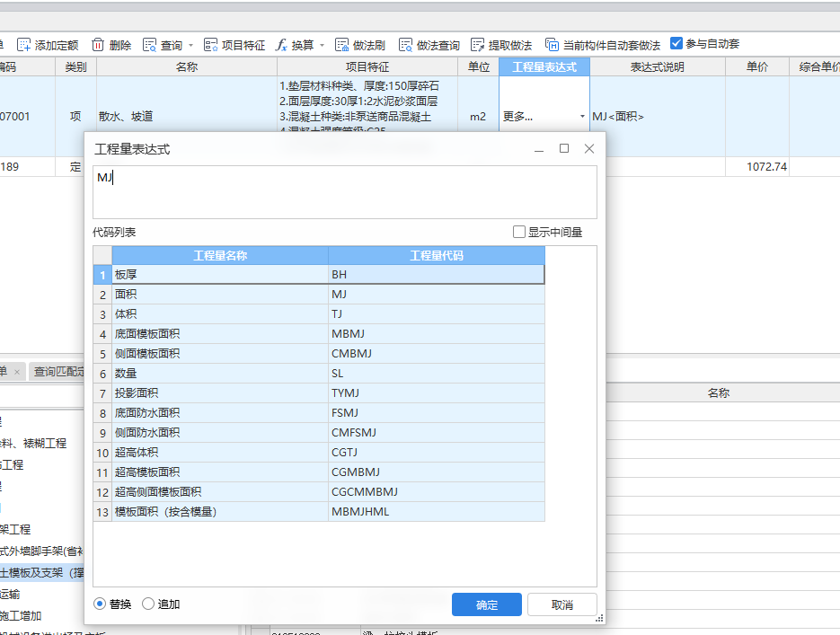This screenshot has width=840, height=635.
Task: Select the 模板面积（按含模量）row
Action: pos(319,512)
